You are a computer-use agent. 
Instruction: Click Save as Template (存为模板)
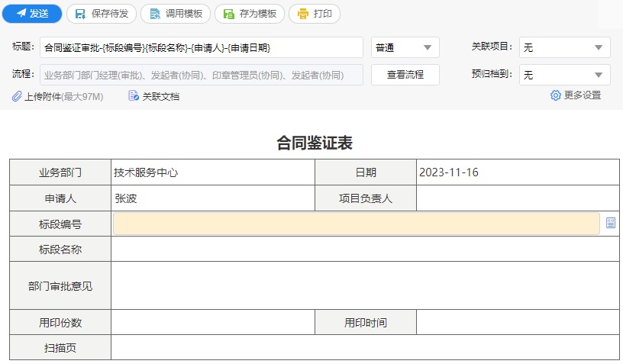[249, 14]
